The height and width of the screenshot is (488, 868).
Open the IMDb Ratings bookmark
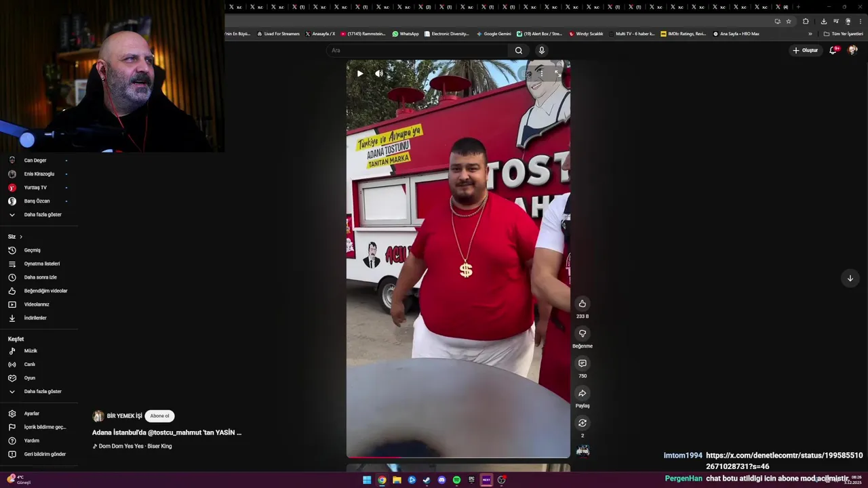[684, 34]
